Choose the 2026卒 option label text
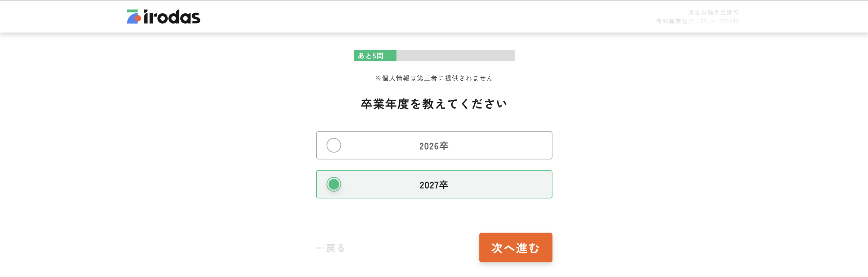The height and width of the screenshot is (277, 868). 434,146
